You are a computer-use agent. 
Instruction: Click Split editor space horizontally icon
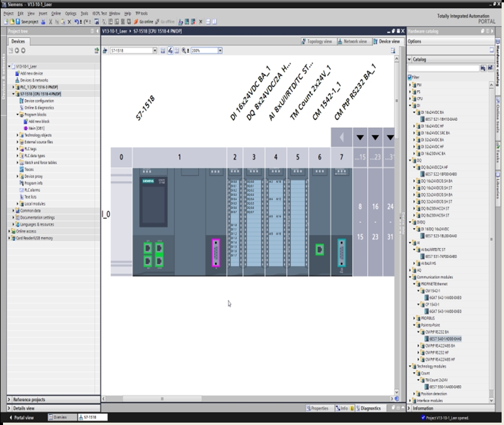(208, 22)
